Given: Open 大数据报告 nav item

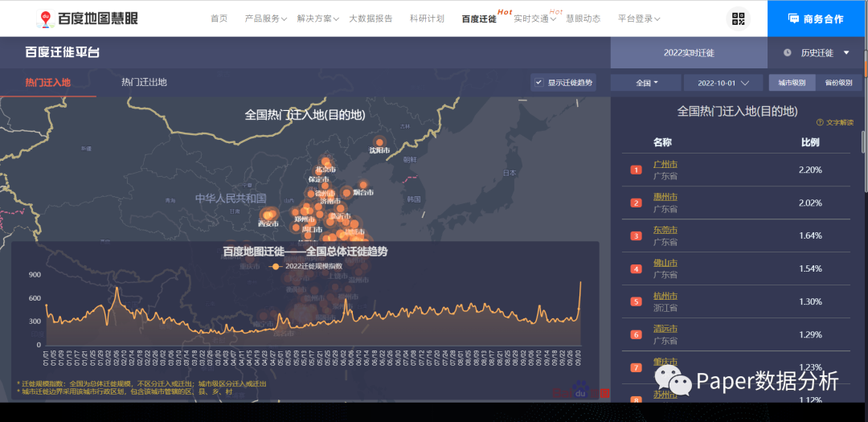Looking at the screenshot, I should 371,18.
